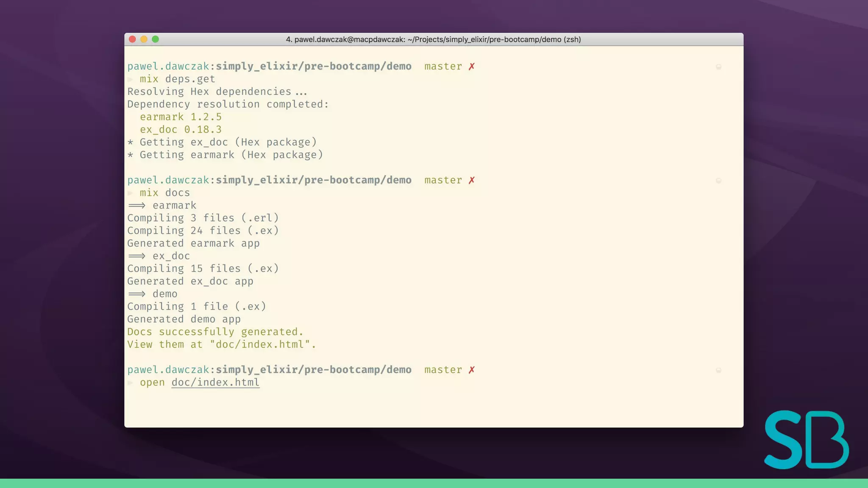868x488 pixels.
Task: Click the yellow minimize window button
Action: (144, 39)
